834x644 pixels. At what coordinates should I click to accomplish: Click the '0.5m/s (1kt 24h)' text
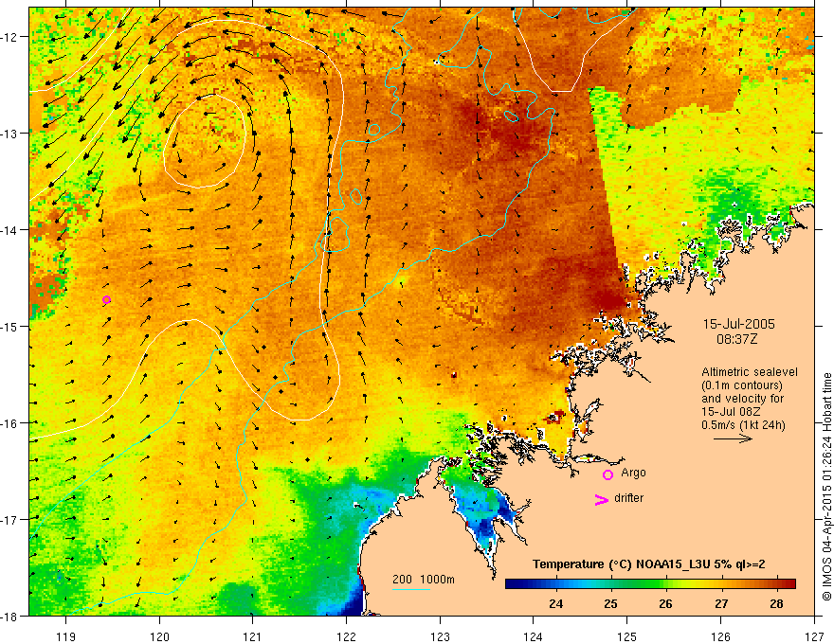point(743,424)
